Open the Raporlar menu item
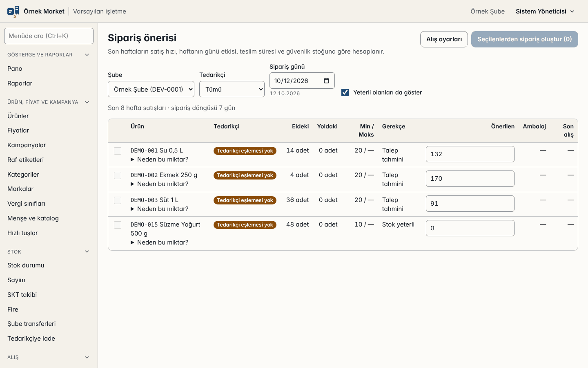This screenshot has width=588, height=368. point(20,83)
